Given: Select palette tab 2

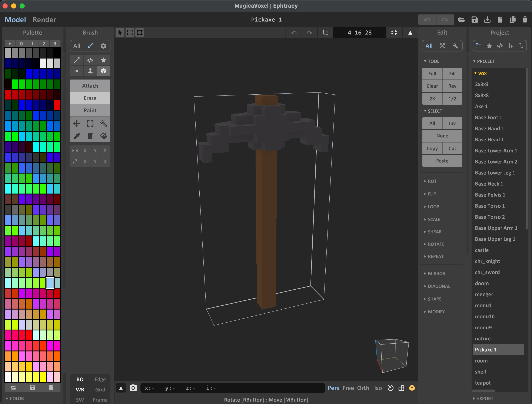Looking at the screenshot, I should pyautogui.click(x=44, y=44).
